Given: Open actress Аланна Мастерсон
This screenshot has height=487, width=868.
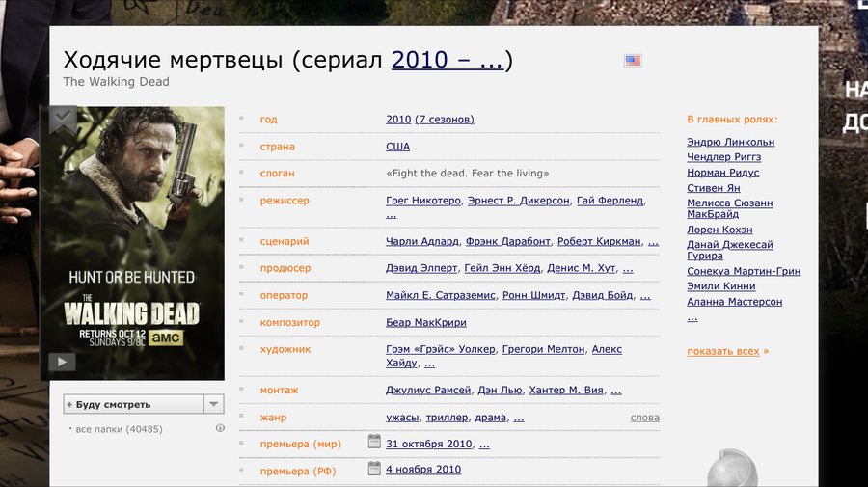Looking at the screenshot, I should 735,302.
